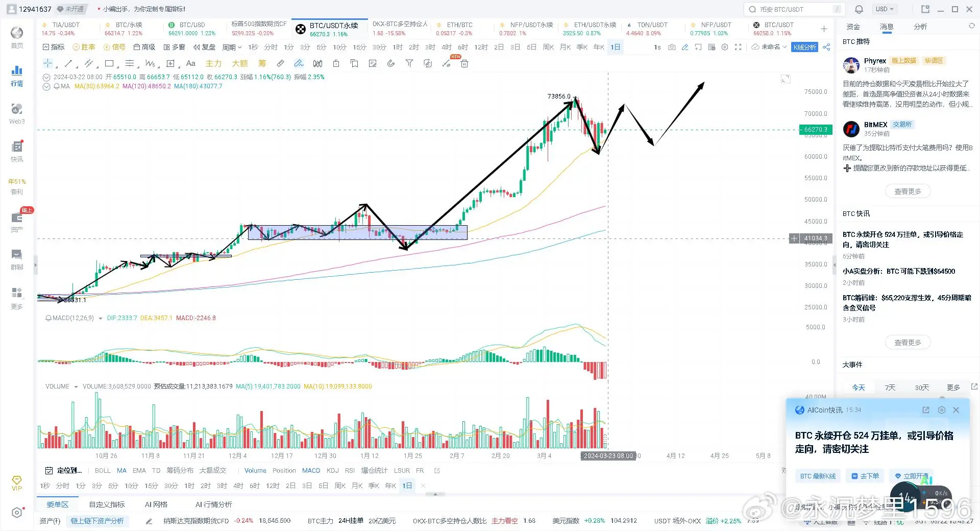Click the trash icon to delete drawings
980x531 pixels.
click(464, 63)
